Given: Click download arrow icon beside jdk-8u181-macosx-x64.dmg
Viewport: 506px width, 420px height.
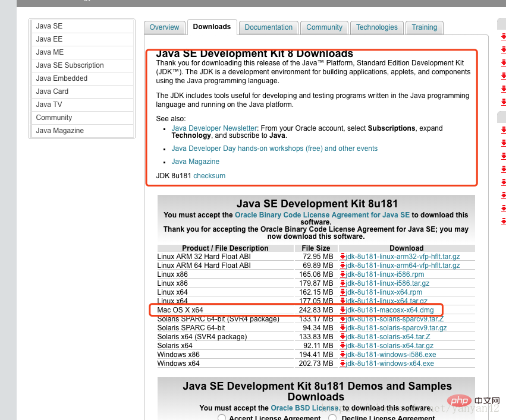Looking at the screenshot, I should [x=342, y=310].
